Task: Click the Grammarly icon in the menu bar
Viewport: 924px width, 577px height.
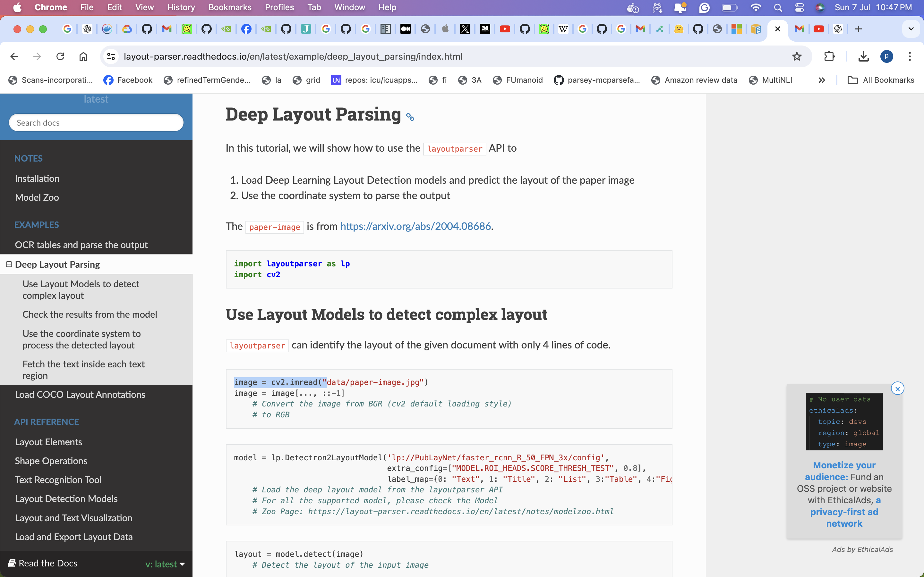Action: [705, 7]
